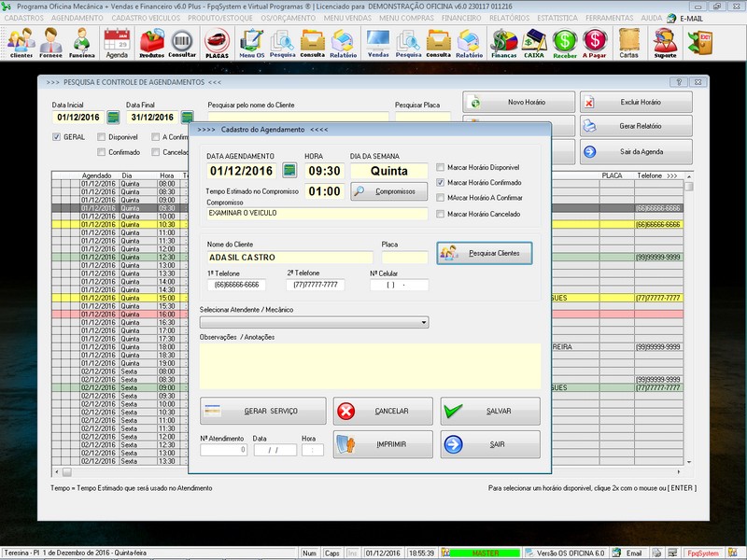Open the Fornece suppliers icon
This screenshot has width=747, height=560.
[50, 43]
